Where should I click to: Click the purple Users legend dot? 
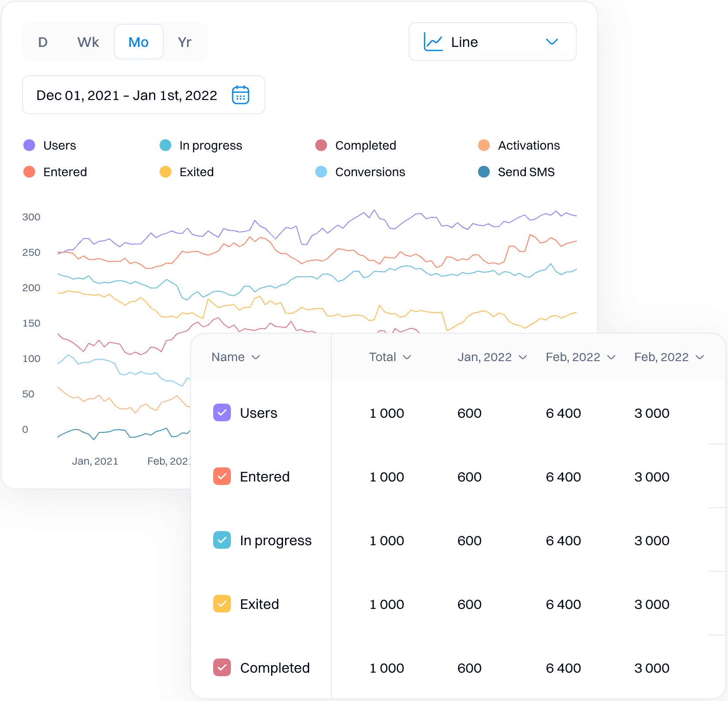29,145
